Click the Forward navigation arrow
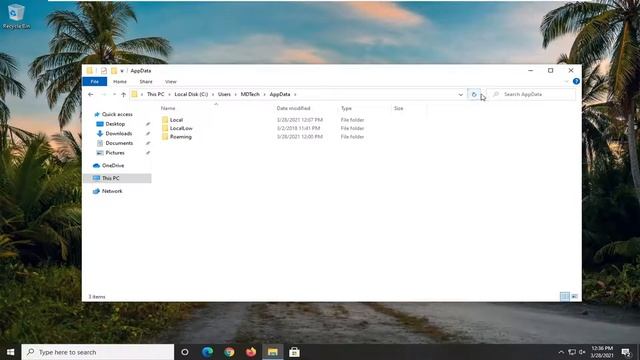The image size is (640, 360). (x=104, y=94)
